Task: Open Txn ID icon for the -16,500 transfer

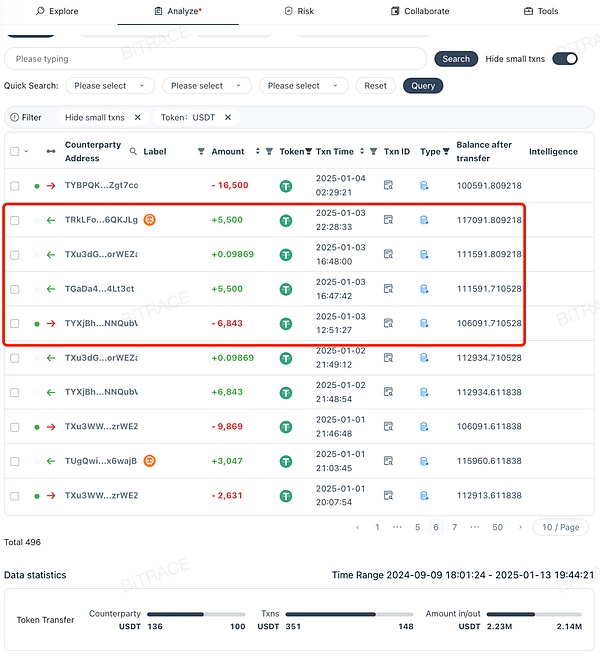Action: [389, 185]
